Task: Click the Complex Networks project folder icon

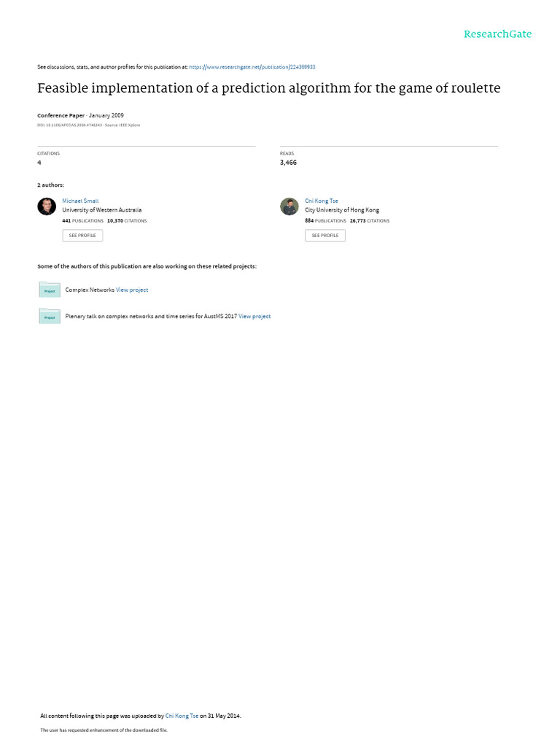Action: (50, 290)
